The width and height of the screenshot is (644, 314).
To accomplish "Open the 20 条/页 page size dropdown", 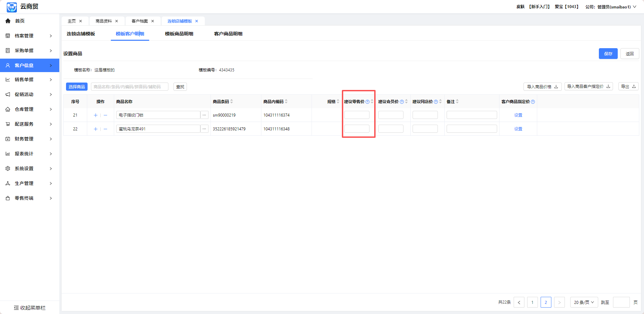I will coord(584,302).
